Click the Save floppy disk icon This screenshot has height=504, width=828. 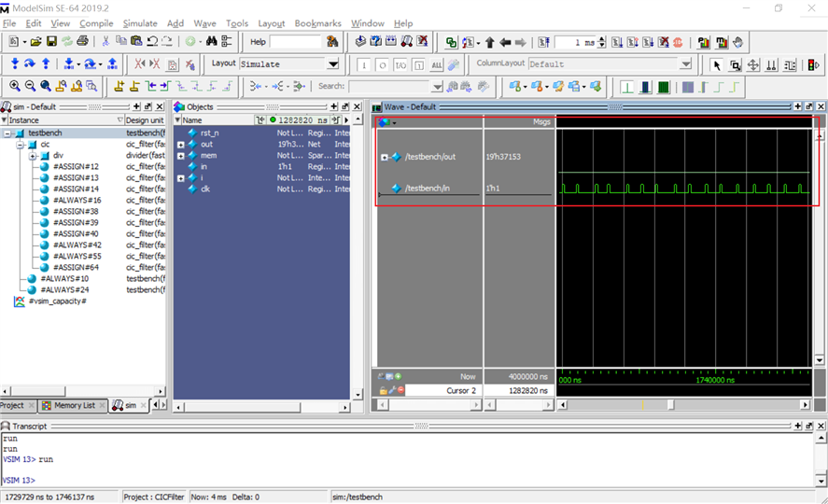coord(51,42)
